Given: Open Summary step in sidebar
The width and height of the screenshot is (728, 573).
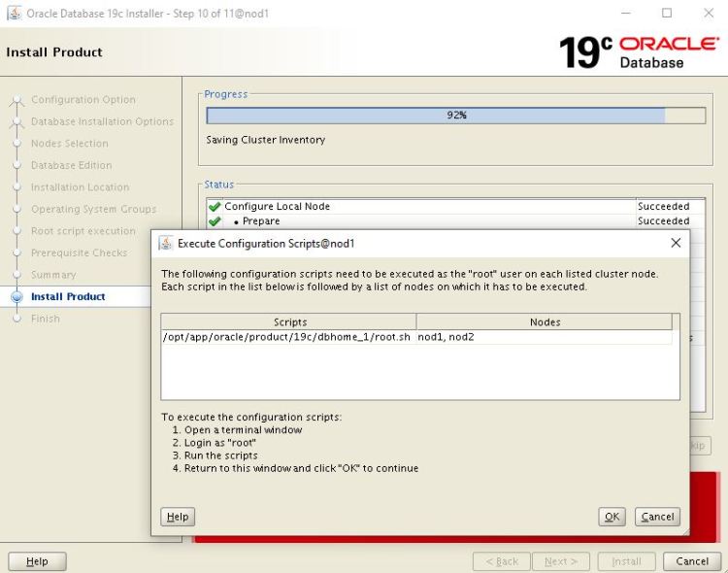Looking at the screenshot, I should (x=52, y=275).
